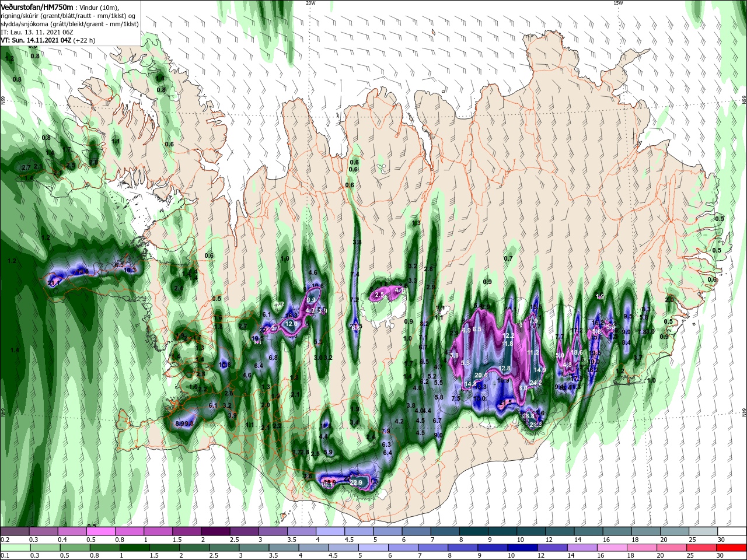
Task: Click bottom legend swatch labeled 5 (light periwinkle)
Action: [x=373, y=548]
